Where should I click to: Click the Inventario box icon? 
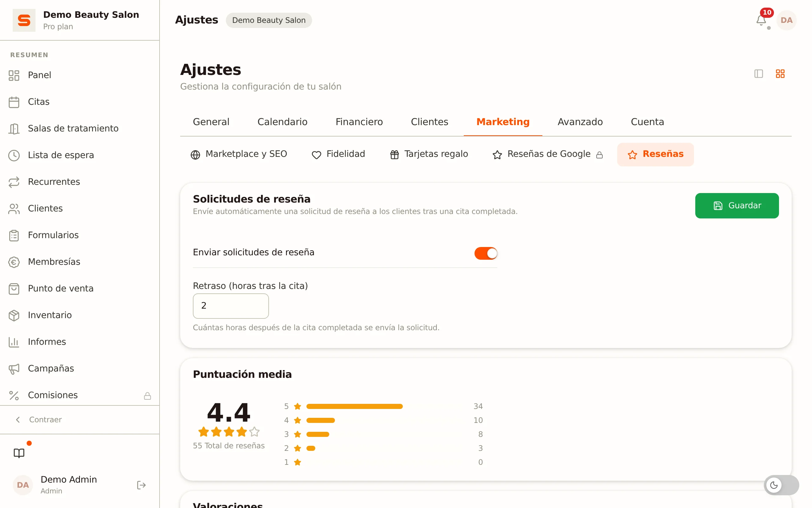14,315
